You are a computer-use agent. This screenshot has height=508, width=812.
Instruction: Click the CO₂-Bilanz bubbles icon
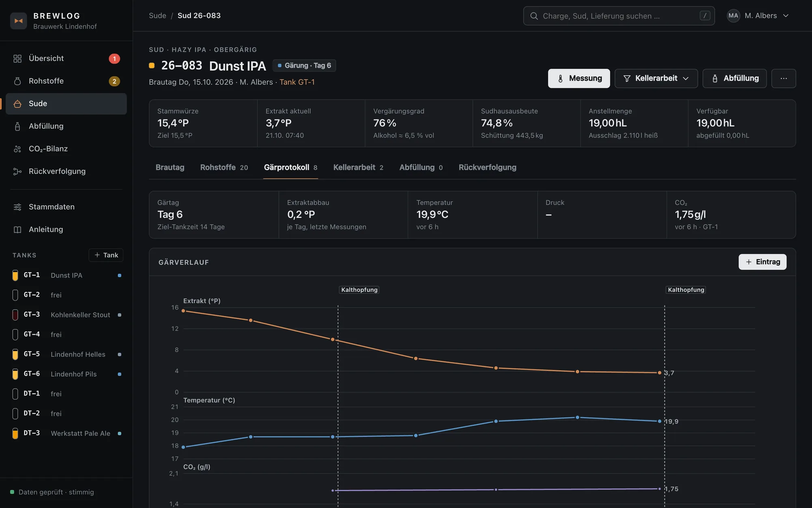tap(17, 149)
